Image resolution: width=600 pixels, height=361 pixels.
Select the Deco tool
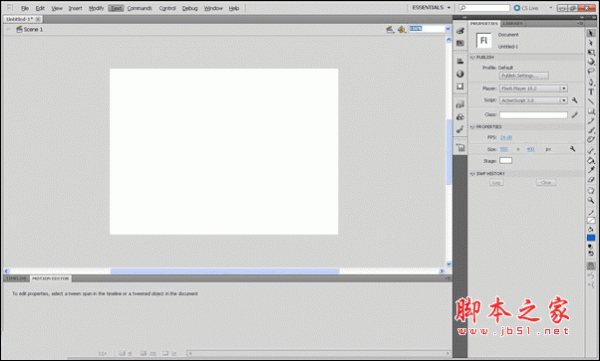tap(591, 140)
